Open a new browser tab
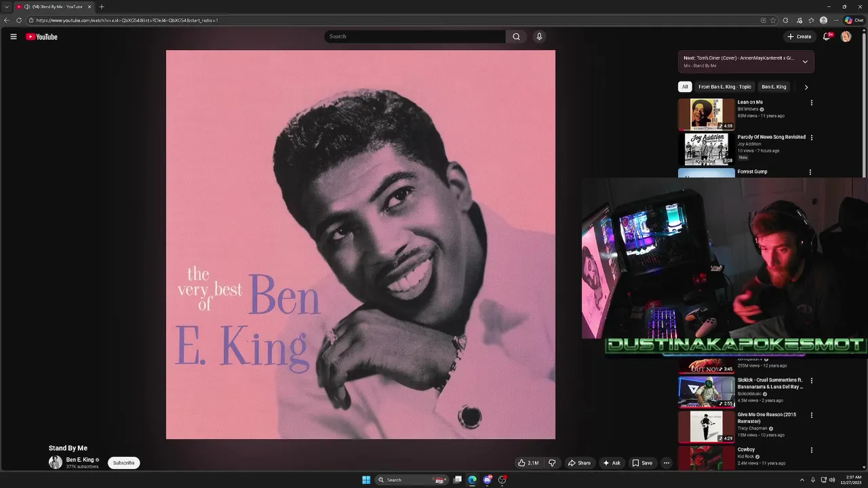 tap(102, 7)
